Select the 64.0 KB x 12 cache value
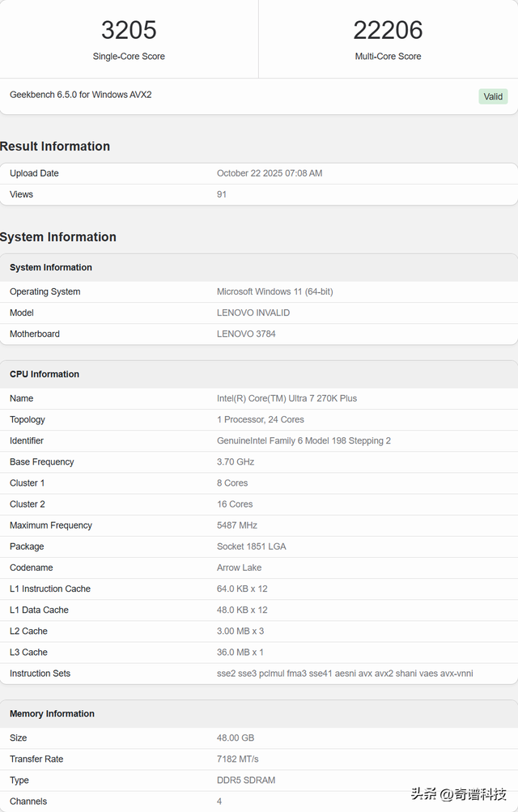The width and height of the screenshot is (518, 812). point(242,589)
